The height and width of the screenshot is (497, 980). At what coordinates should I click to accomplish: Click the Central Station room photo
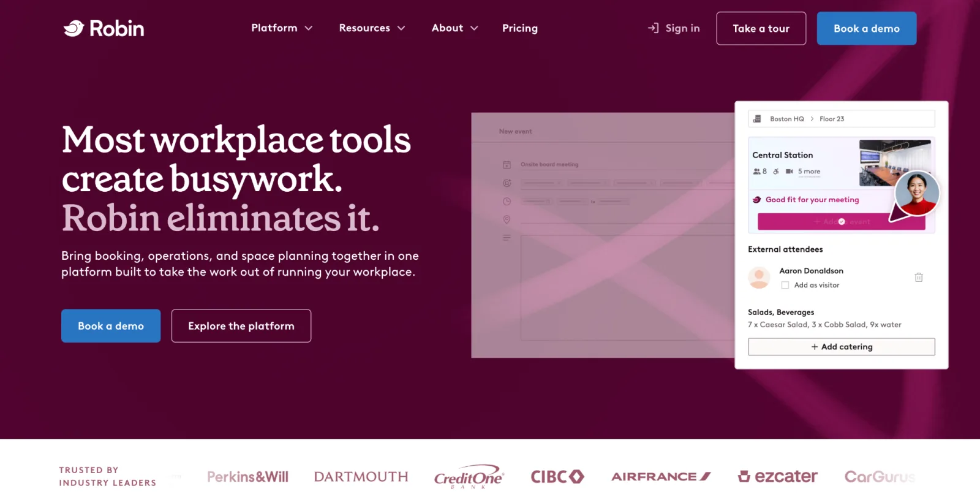click(x=895, y=163)
